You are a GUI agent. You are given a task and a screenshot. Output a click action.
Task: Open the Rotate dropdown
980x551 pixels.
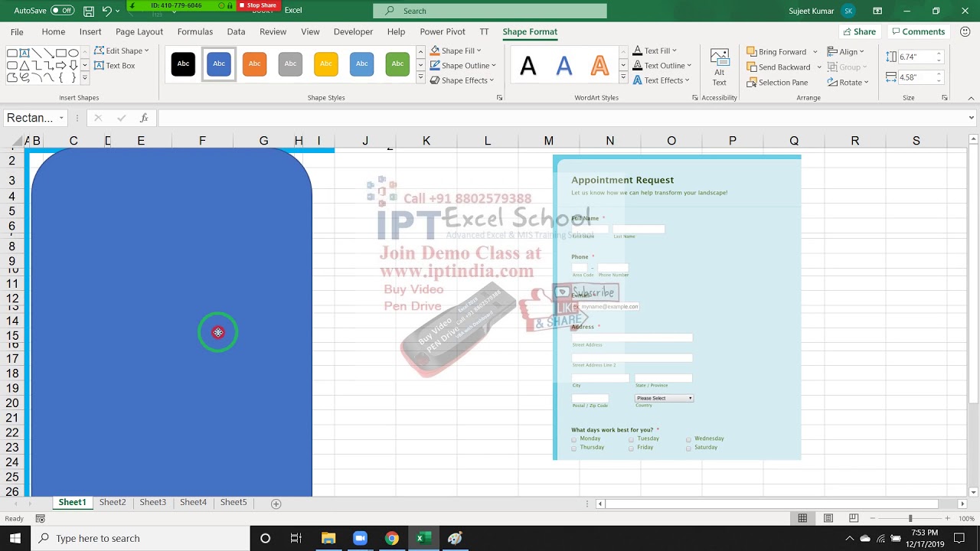(848, 83)
